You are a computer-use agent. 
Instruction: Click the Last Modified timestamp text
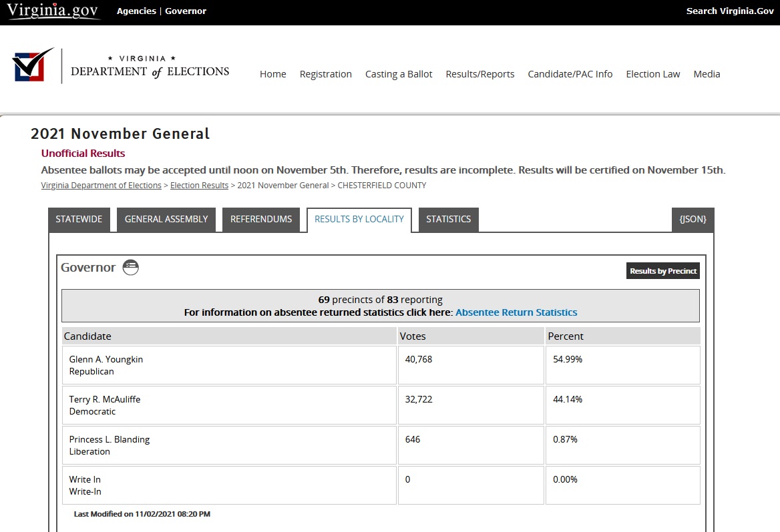click(x=142, y=514)
